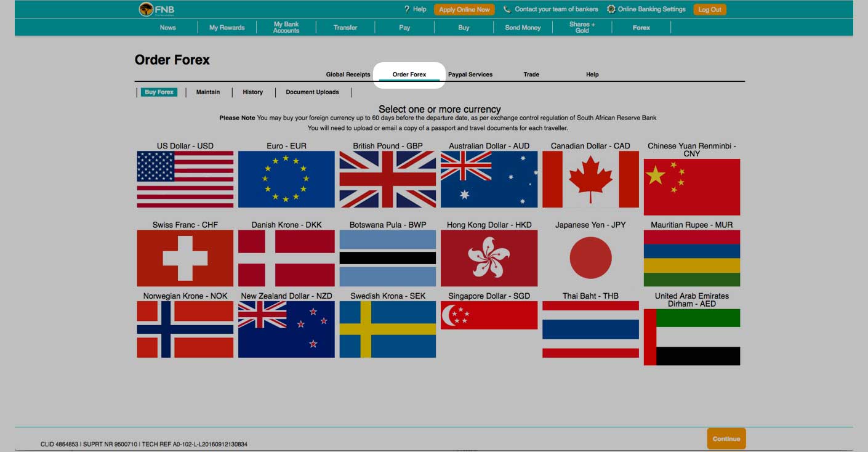Open the Document Uploads sub-tab
This screenshot has width=868, height=452.
click(x=312, y=92)
